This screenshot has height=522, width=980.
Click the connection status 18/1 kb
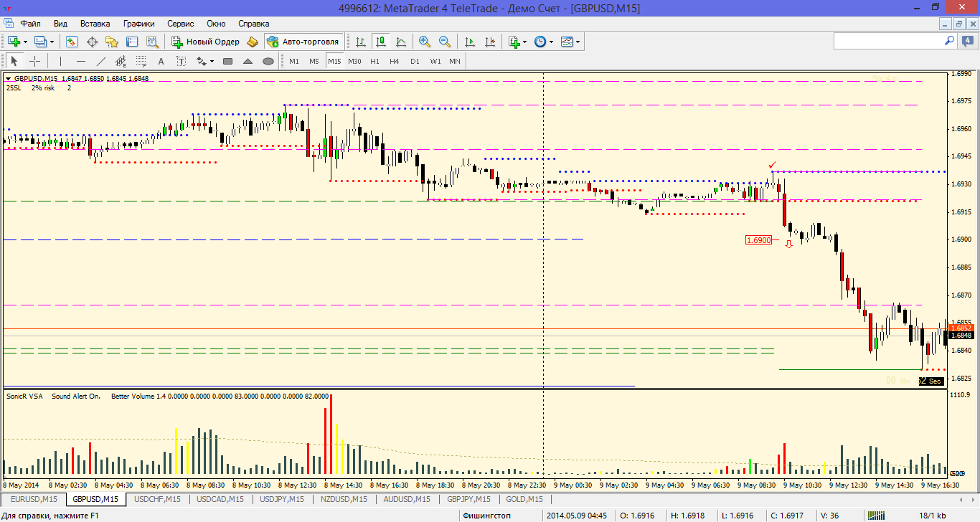[x=933, y=516]
